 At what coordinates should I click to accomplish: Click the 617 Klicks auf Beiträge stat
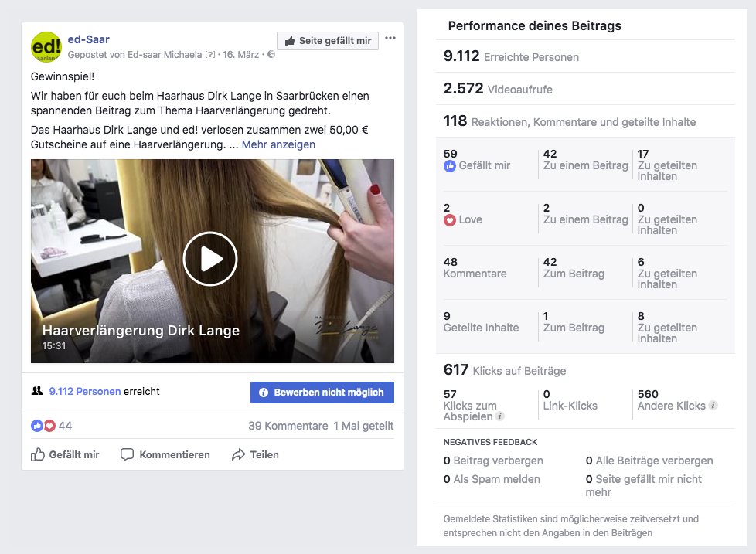(x=504, y=370)
